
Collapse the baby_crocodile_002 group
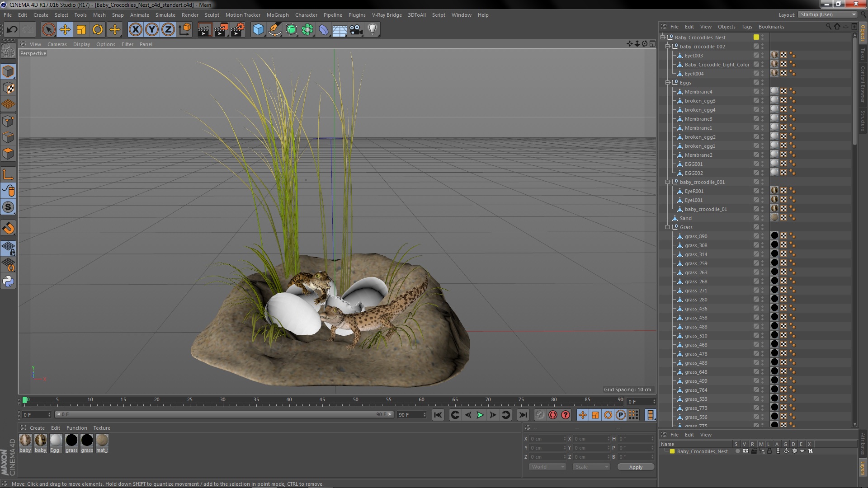(667, 46)
